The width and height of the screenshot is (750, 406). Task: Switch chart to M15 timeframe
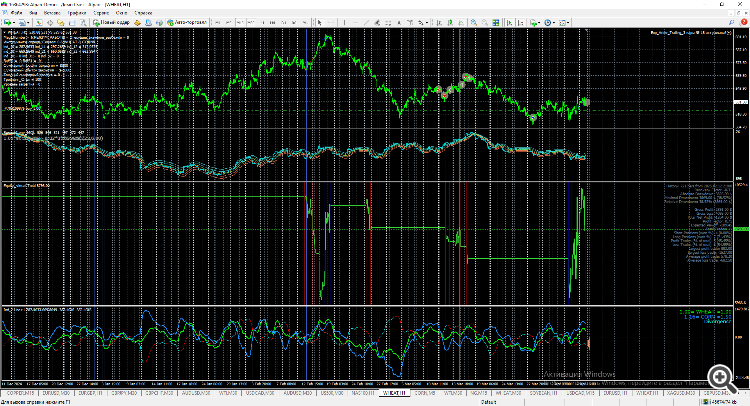click(x=240, y=22)
